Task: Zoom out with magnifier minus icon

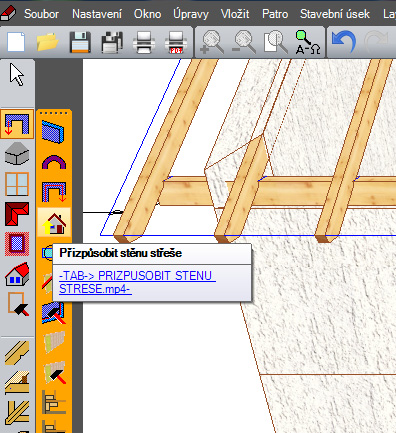Action: coord(244,42)
